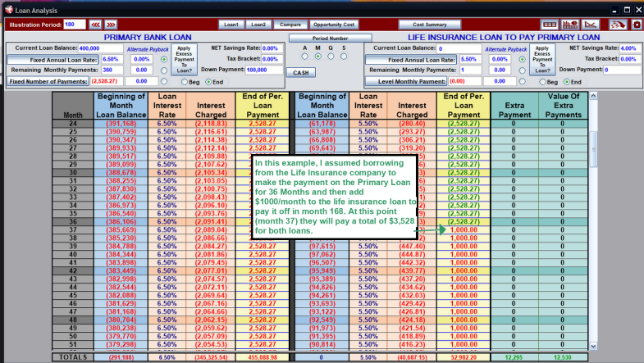Click the Period Number button
Screen dimensions: 644x363
click(331, 39)
